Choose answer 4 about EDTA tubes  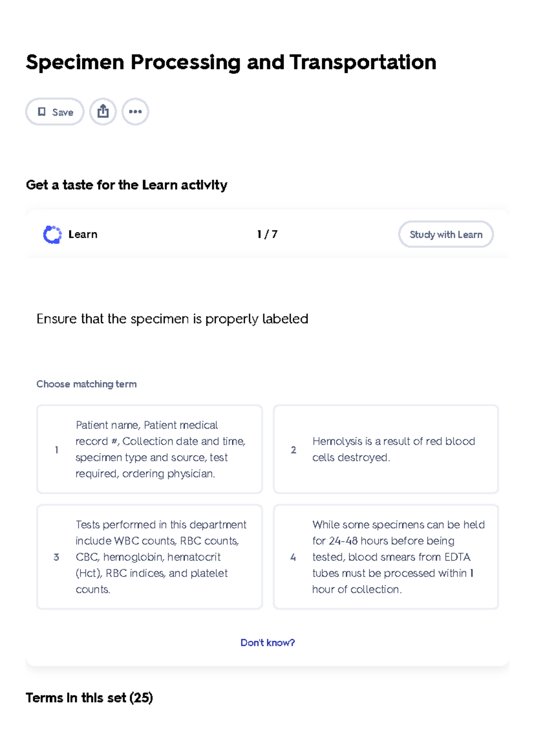click(x=386, y=557)
